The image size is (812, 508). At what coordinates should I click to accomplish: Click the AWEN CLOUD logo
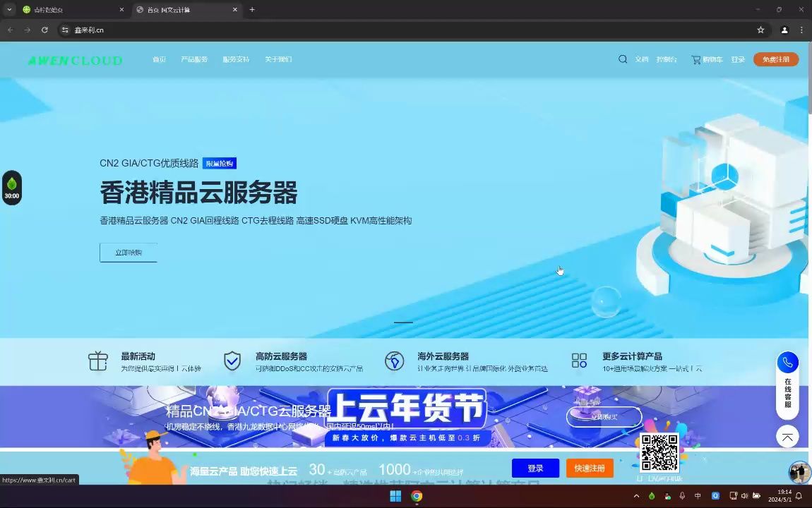point(74,59)
